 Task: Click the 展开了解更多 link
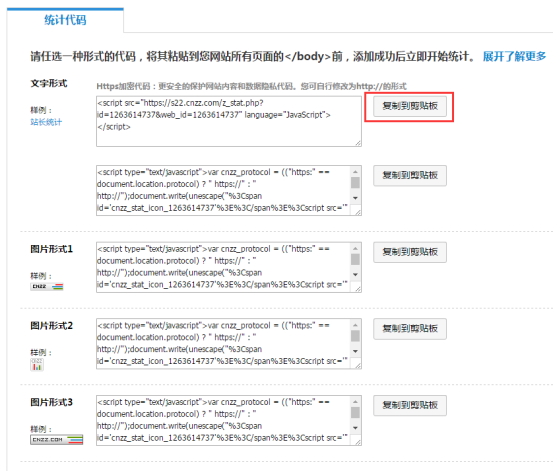tap(514, 56)
